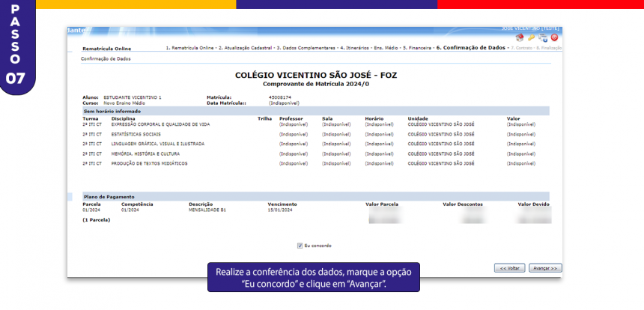The image size is (644, 310).
Task: Toggle the "Eu concordo" checkbox
Action: pos(300,245)
